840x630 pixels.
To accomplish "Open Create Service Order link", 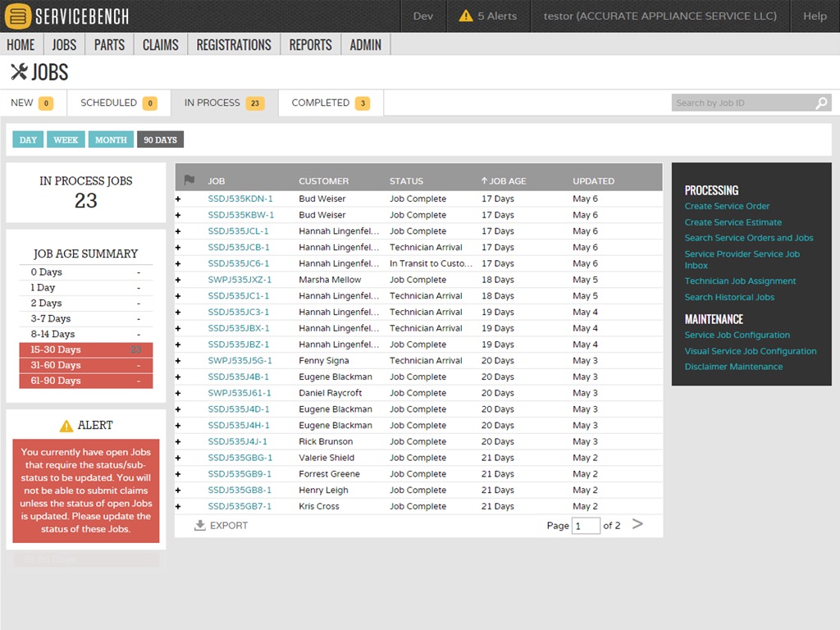I will pos(727,206).
